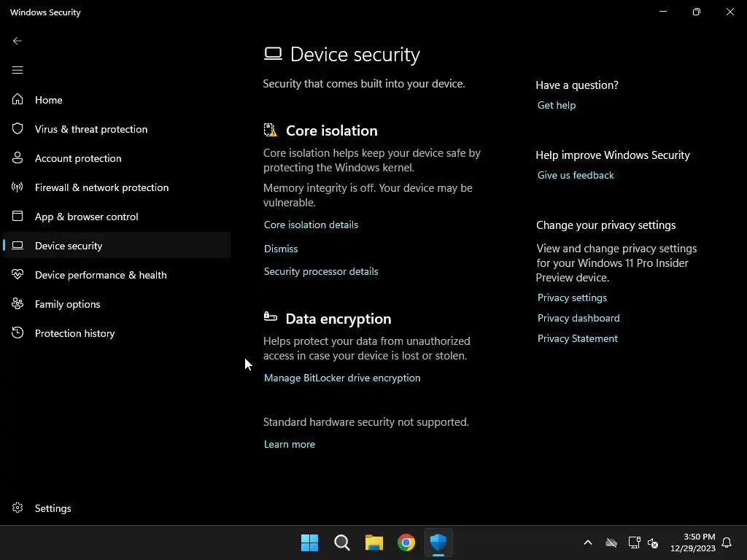Click the 'Have a question?' heading

577,85
